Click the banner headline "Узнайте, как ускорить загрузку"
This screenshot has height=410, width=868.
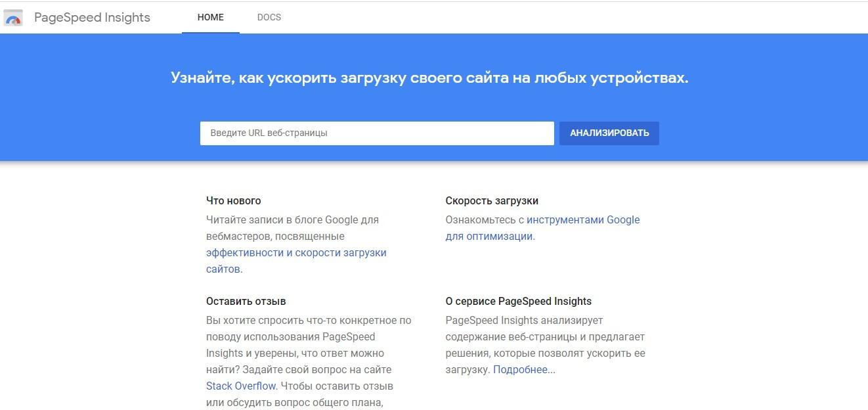pos(429,78)
